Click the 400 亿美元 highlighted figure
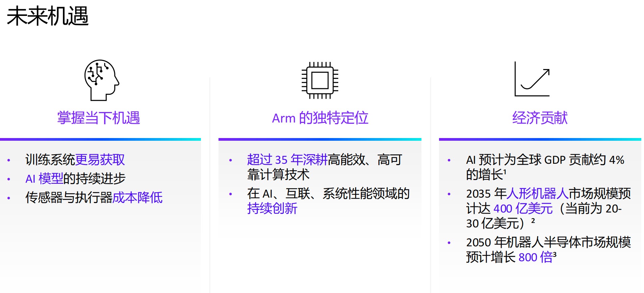Viewport: 644px width, 293px height. click(523, 208)
